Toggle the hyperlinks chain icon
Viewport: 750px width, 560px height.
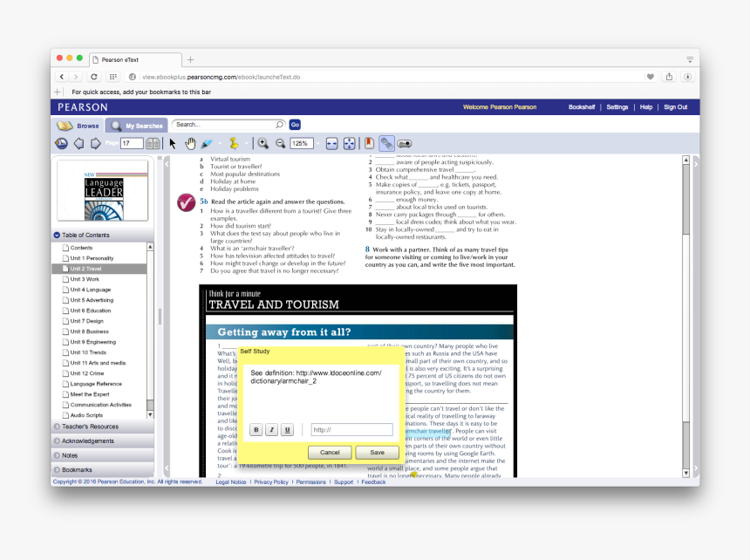(386, 143)
